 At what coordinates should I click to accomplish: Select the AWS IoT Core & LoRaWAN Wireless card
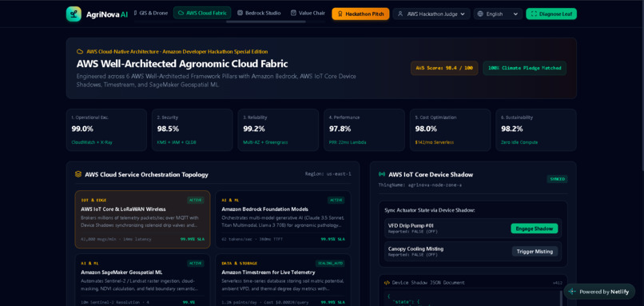142,220
